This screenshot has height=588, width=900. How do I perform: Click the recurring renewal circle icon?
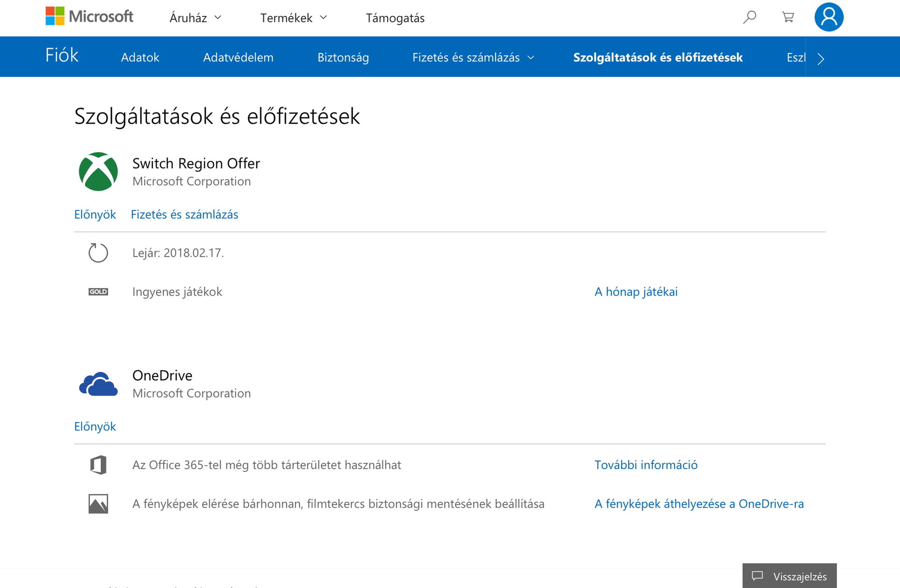tap(98, 253)
